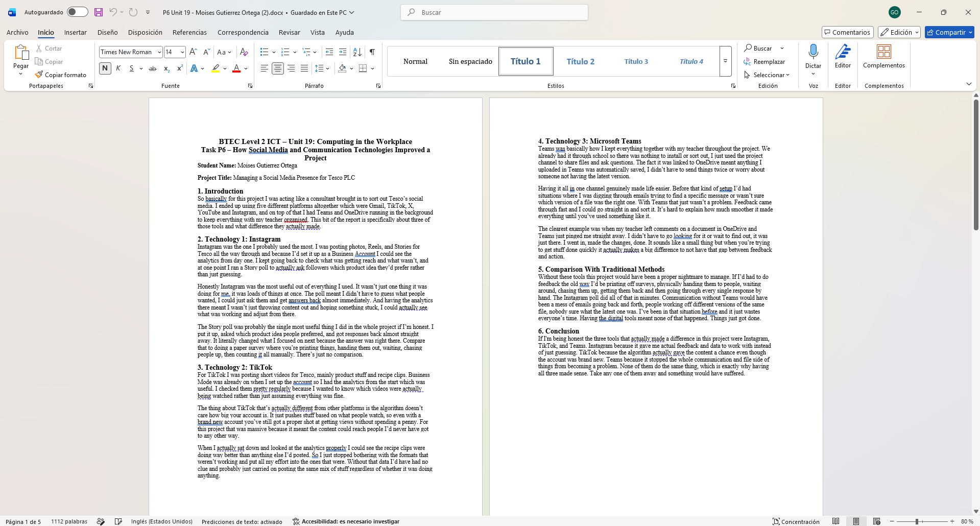Image resolution: width=980 pixels, height=526 pixels.
Task: Open line and paragraph spacing options
Action: click(x=322, y=68)
